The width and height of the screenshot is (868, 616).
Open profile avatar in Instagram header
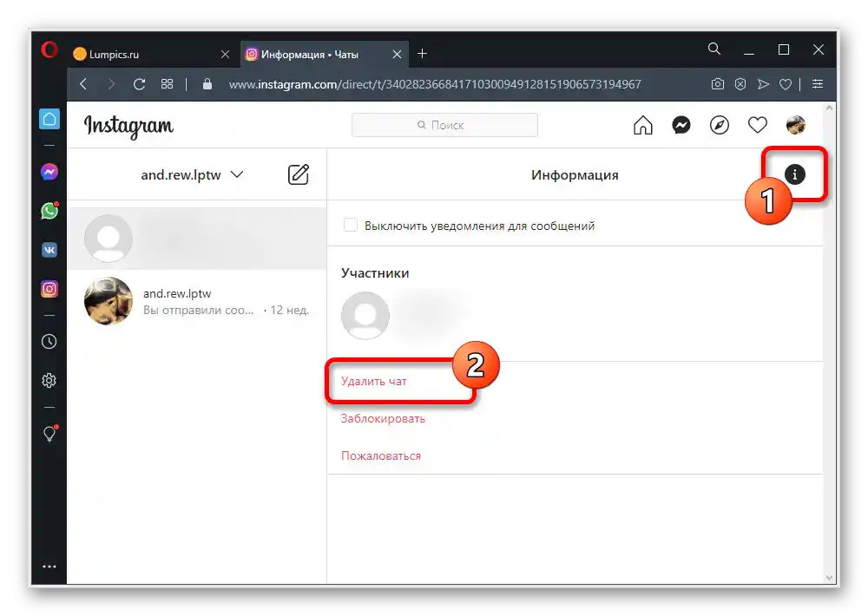pyautogui.click(x=795, y=125)
